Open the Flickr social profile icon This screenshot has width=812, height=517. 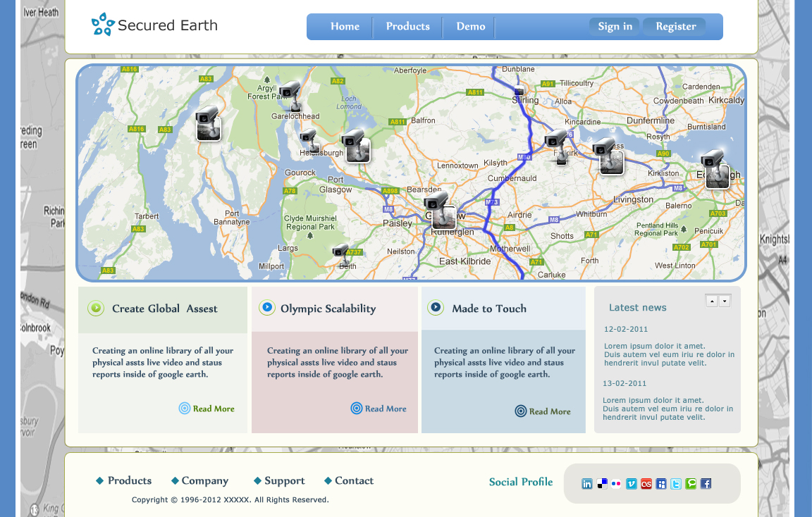click(616, 484)
